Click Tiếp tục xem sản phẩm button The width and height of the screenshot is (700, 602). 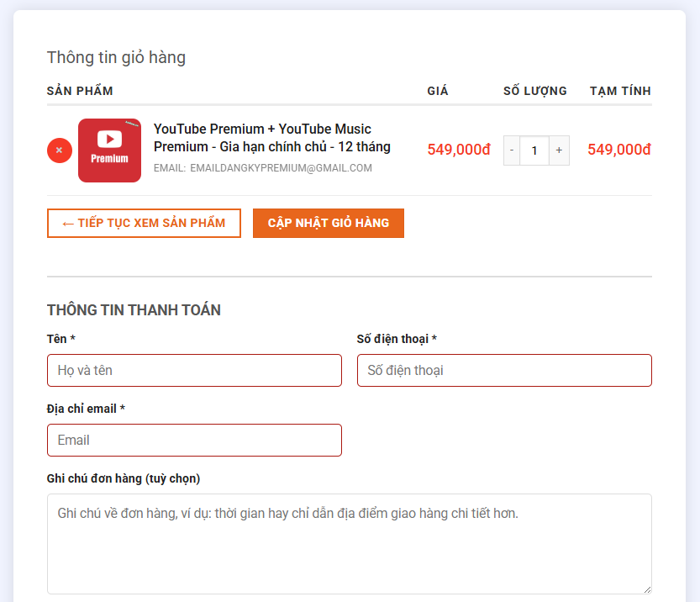click(144, 223)
